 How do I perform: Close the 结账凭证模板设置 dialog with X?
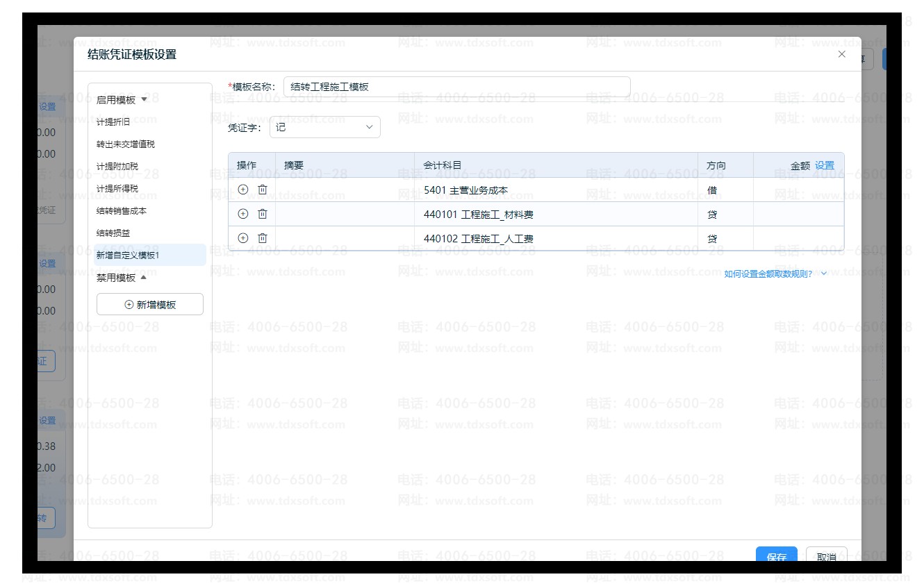click(x=841, y=54)
